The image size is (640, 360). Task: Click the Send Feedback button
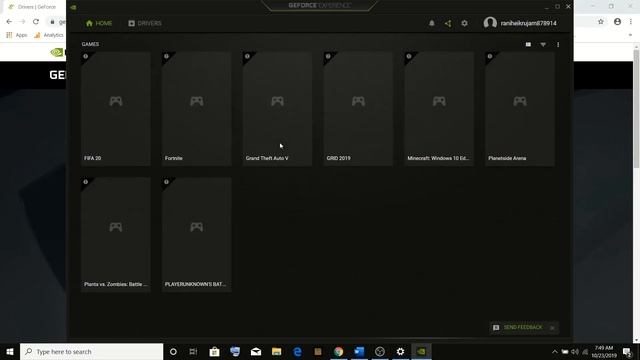(518, 327)
